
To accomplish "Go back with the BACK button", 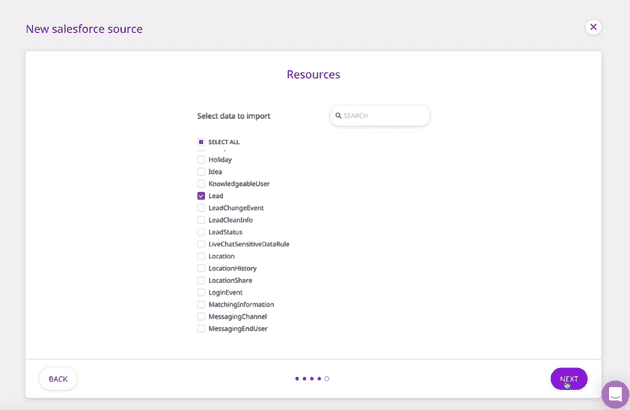I will point(58,379).
